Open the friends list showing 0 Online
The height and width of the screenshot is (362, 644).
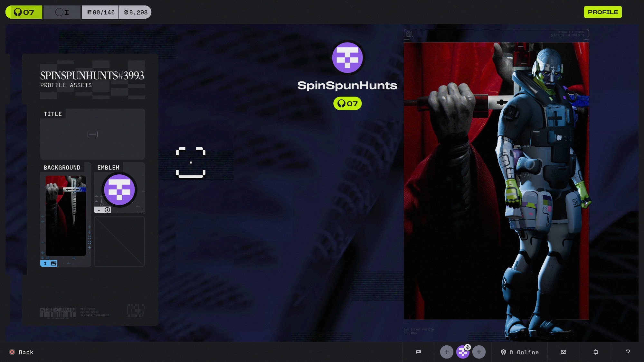point(519,352)
